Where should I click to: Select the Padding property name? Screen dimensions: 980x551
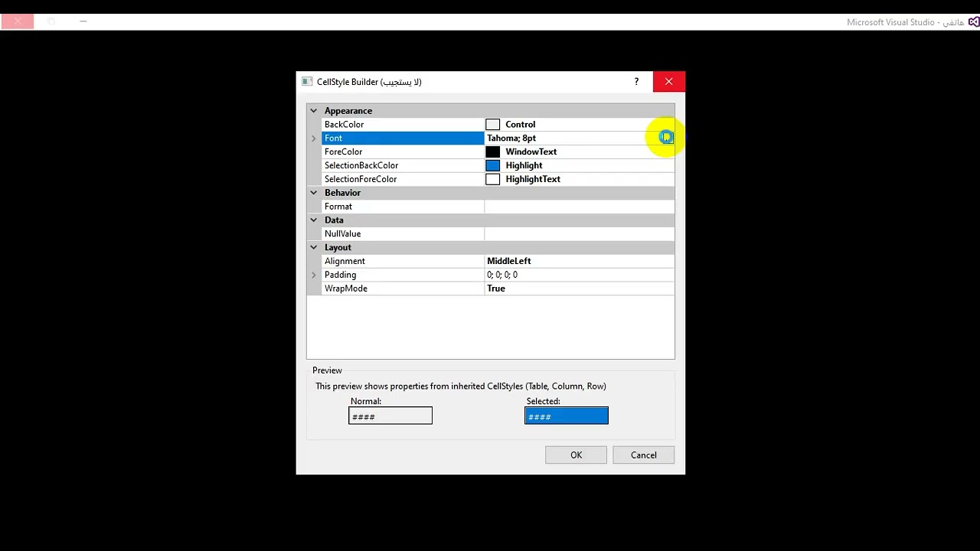tap(340, 275)
